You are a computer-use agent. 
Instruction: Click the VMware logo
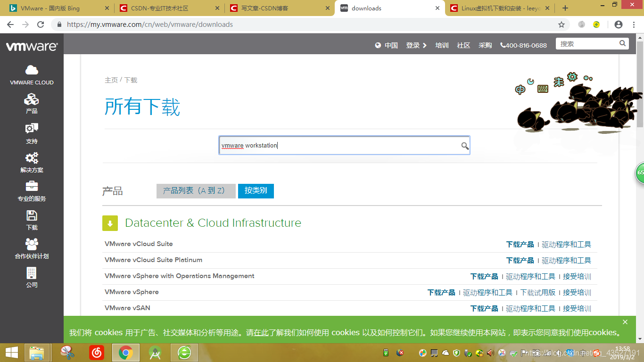point(32,46)
